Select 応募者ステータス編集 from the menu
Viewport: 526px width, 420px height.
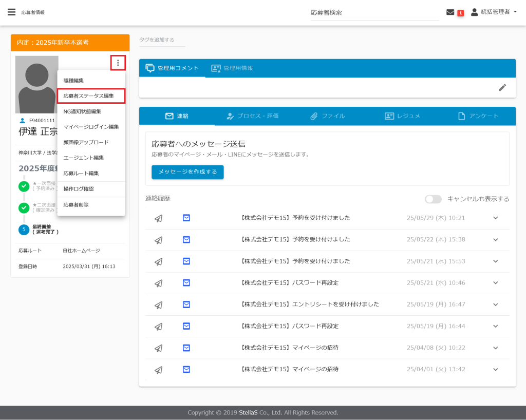point(88,96)
